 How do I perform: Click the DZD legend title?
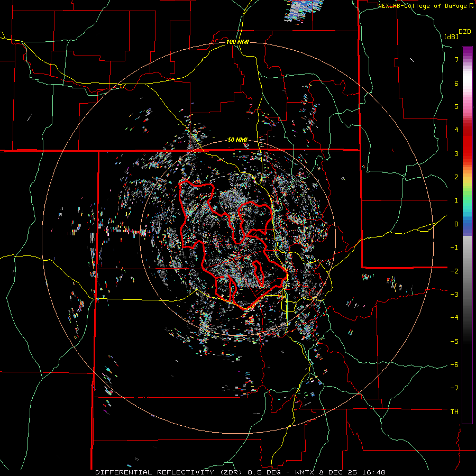point(465,32)
